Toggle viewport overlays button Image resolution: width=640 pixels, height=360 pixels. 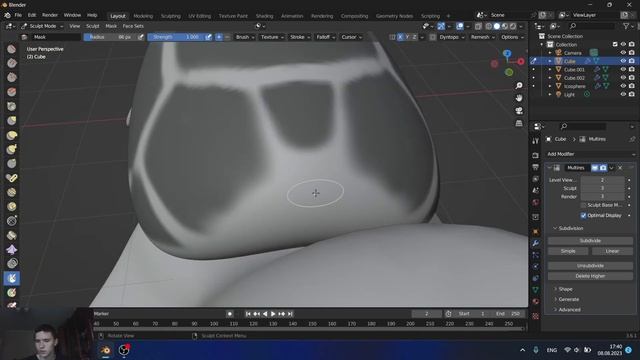point(460,26)
